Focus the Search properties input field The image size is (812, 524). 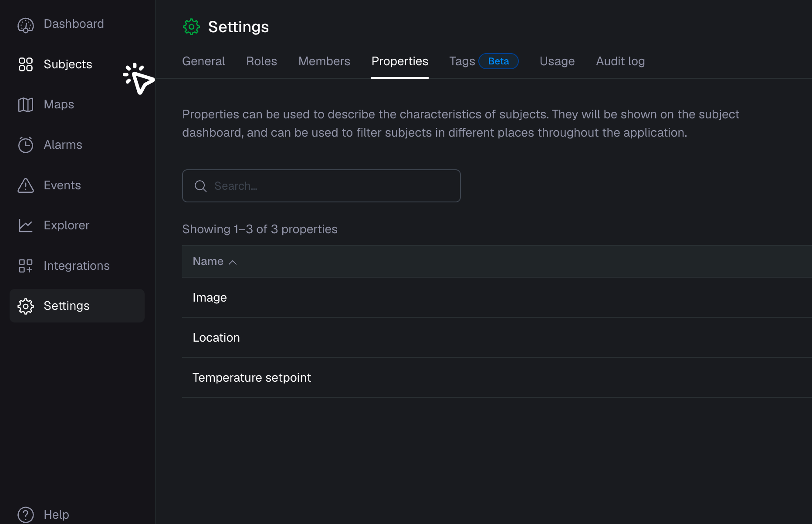tap(321, 186)
